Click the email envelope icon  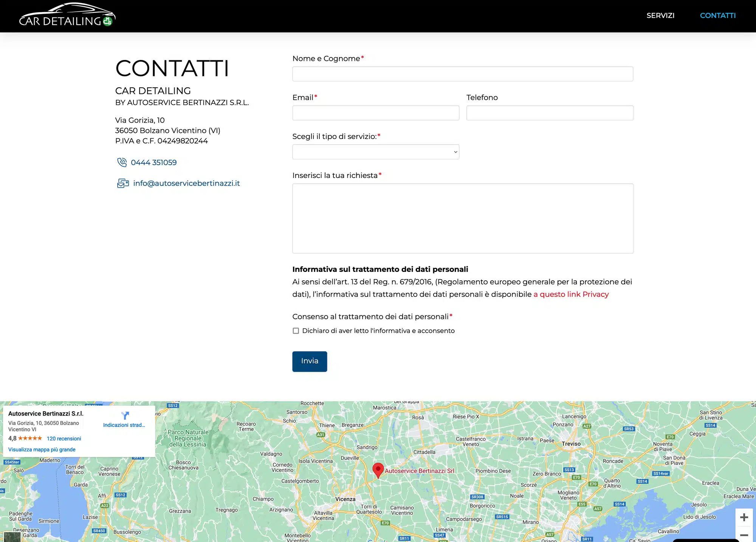(x=123, y=183)
